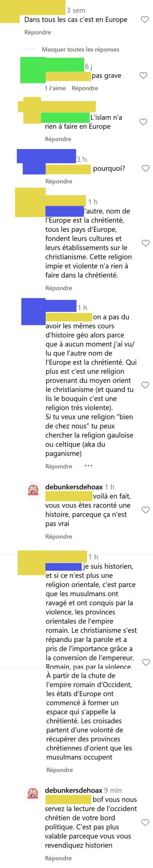View the '1 J'aime' likes count
Viewport: 153px width, 868px height.
(55, 88)
